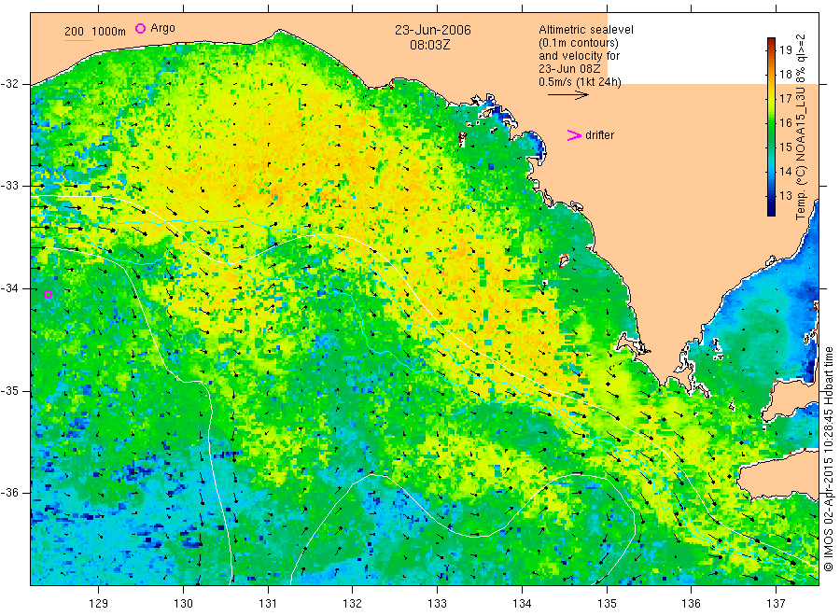Viewport: 840px width, 616px height.
Task: Click the "200 1000m" depth legend text
Action: click(95, 32)
